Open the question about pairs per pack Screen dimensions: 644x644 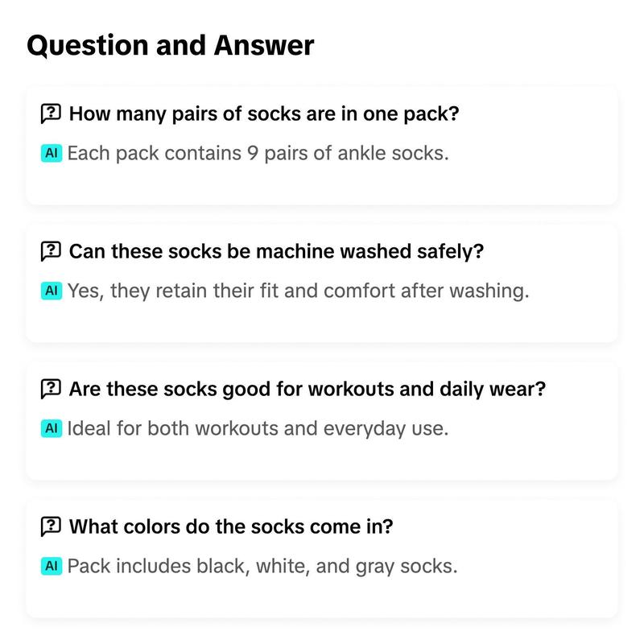click(264, 114)
